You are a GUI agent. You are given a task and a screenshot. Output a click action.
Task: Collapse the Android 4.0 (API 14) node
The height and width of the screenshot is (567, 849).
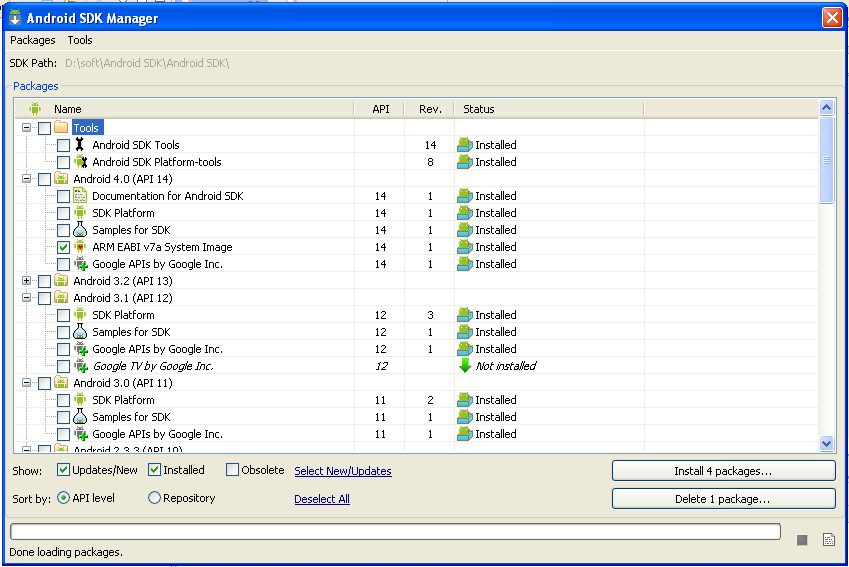(x=26, y=178)
